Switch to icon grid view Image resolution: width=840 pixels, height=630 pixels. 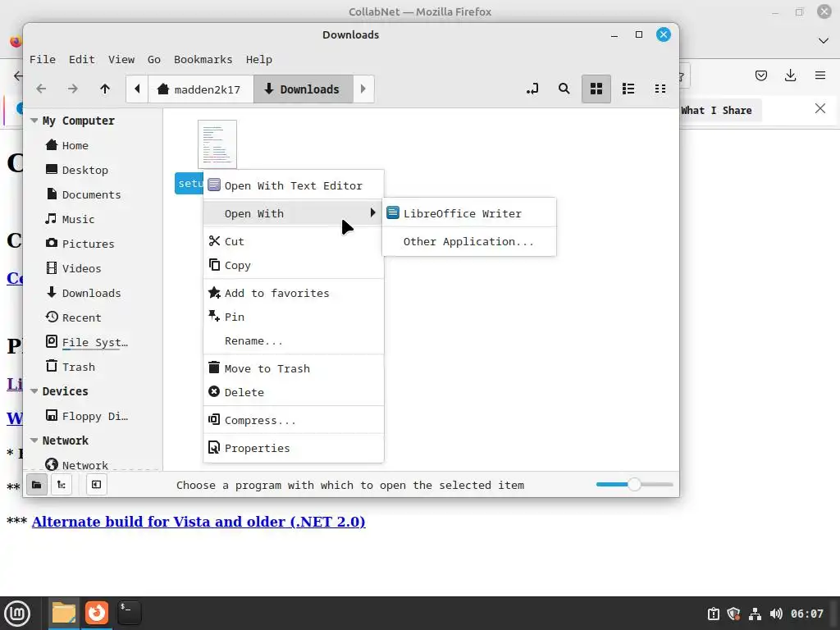pyautogui.click(x=596, y=89)
